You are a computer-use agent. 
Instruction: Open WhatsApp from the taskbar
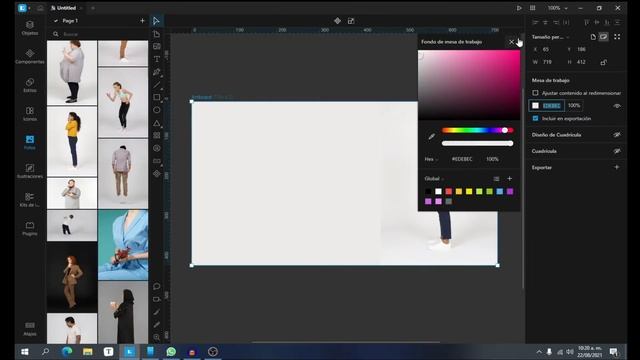click(171, 351)
